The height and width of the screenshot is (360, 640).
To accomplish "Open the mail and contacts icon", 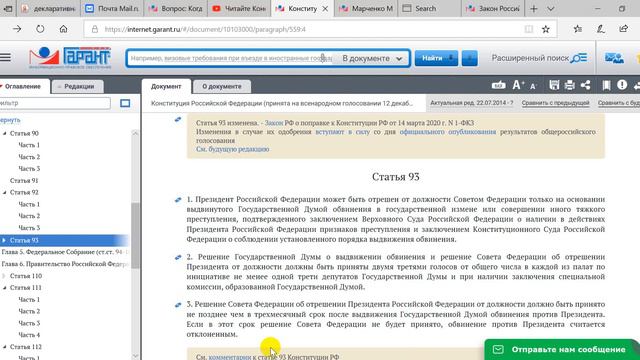I will (614, 58).
